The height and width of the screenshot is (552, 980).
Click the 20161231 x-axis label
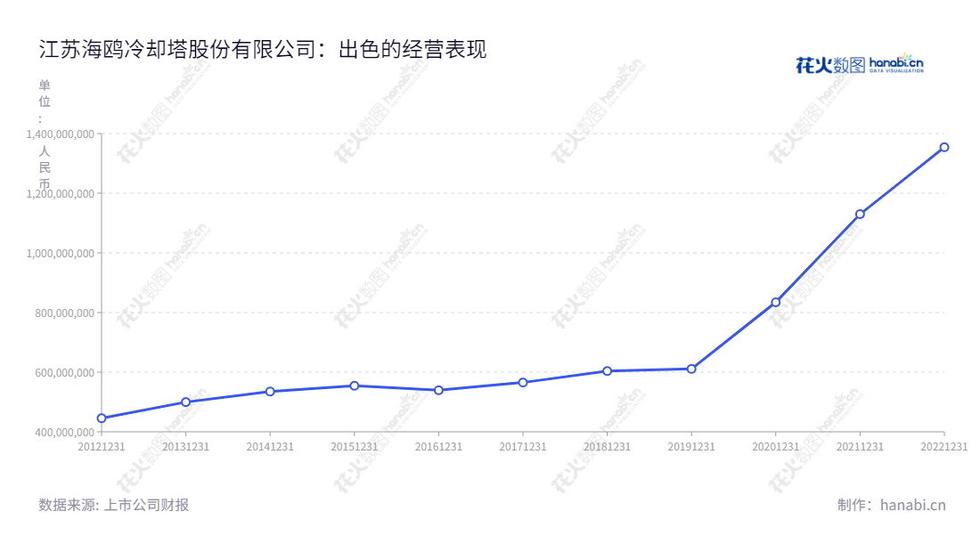coord(438,446)
